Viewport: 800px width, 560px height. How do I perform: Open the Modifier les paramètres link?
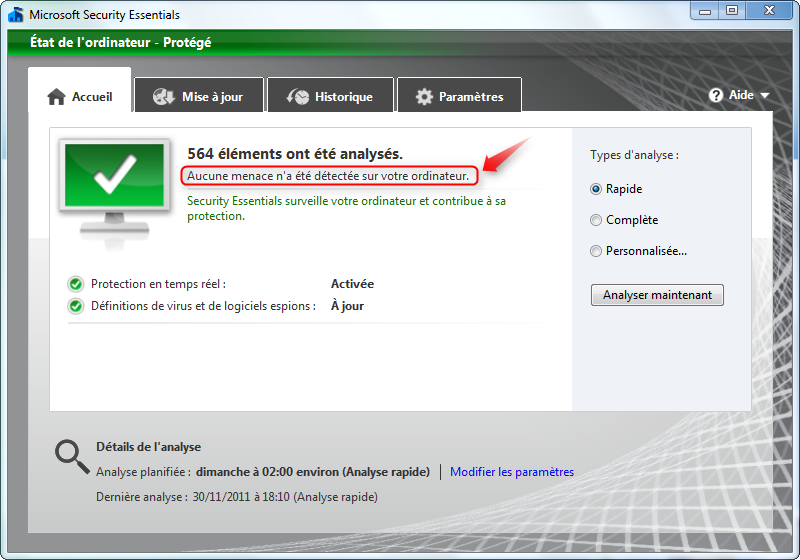pos(512,472)
